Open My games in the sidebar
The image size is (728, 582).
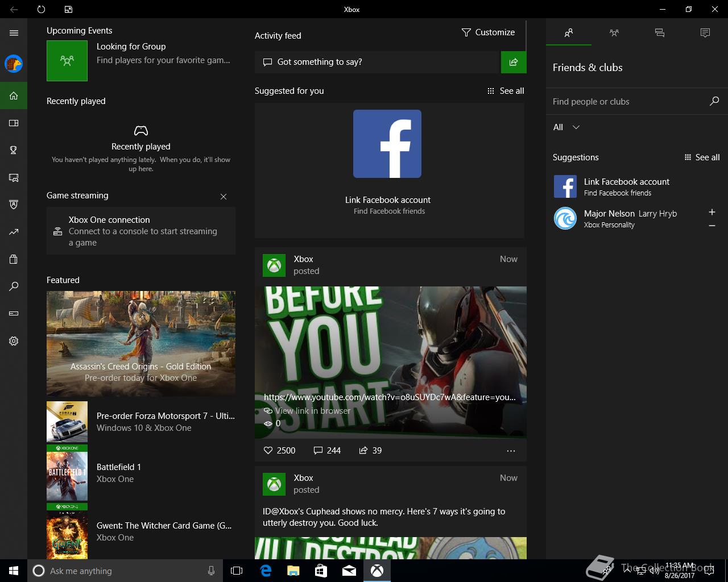pyautogui.click(x=14, y=123)
